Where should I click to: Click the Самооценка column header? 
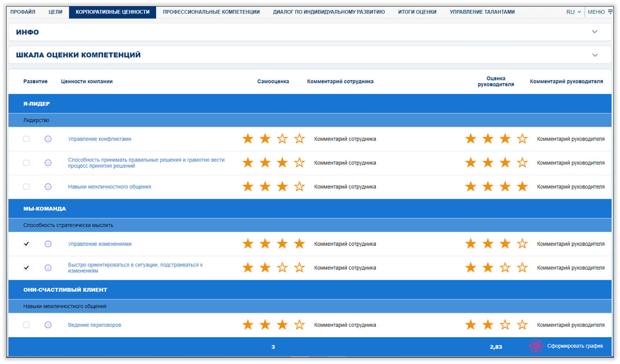[x=273, y=81]
